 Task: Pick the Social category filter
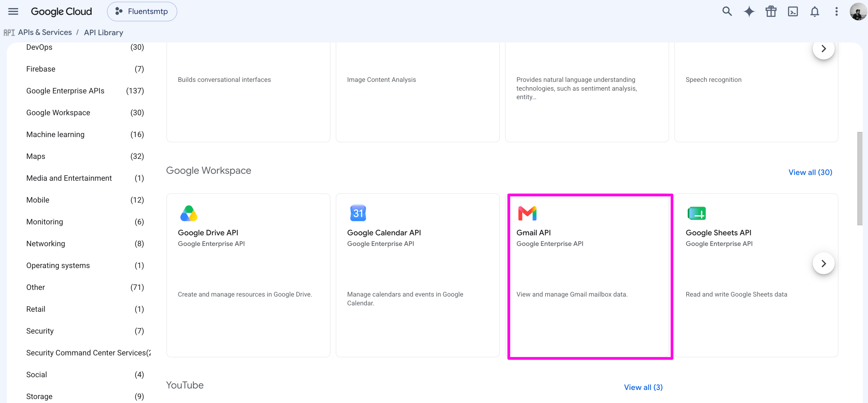pos(85,375)
